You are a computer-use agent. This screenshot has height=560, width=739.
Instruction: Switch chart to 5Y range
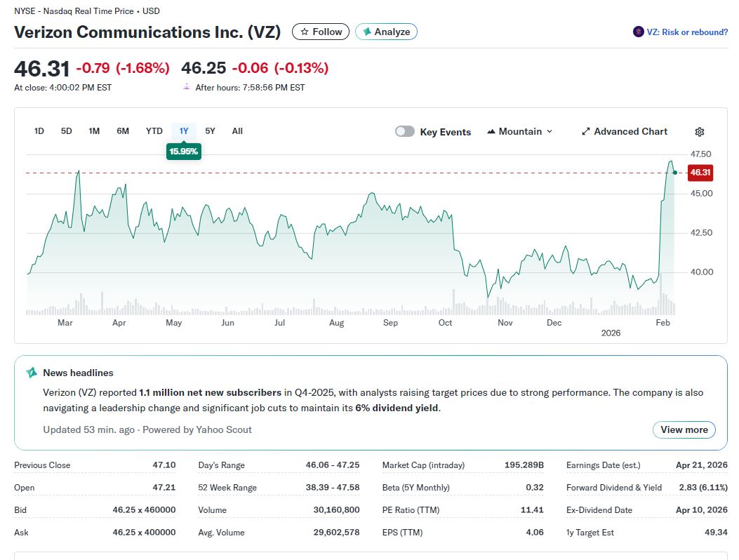tap(210, 131)
